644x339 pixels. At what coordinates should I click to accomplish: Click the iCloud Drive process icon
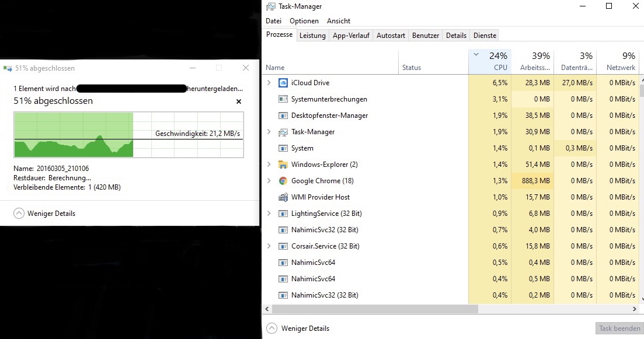coord(283,83)
